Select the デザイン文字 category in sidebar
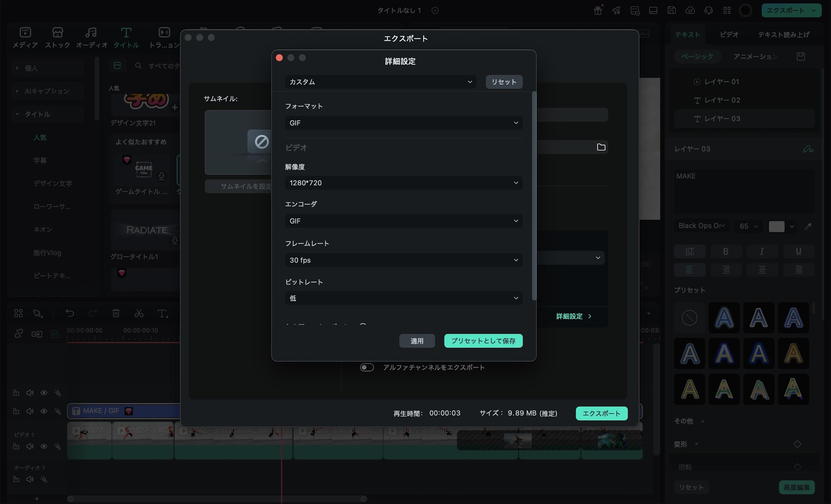 [53, 183]
